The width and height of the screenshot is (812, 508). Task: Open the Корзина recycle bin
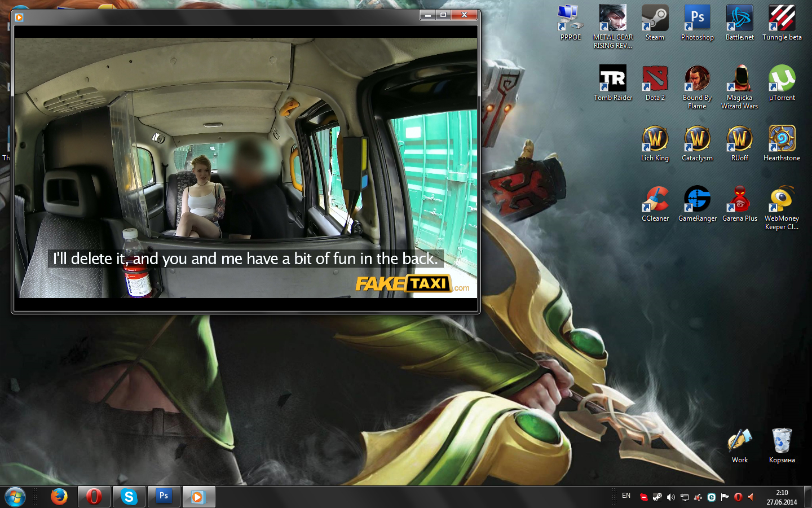(x=782, y=445)
